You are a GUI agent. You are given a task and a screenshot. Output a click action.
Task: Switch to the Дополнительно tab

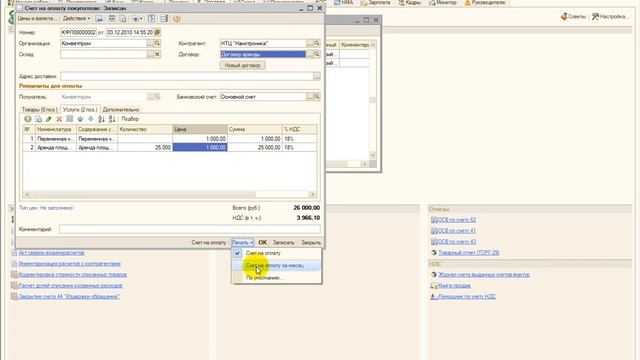coord(121,110)
